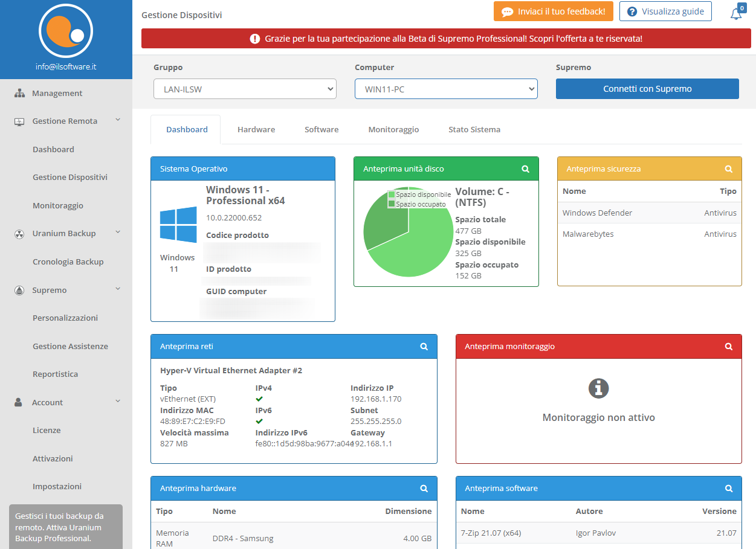The width and height of the screenshot is (756, 549).
Task: Click the Nome column header in security panel
Action: (574, 191)
